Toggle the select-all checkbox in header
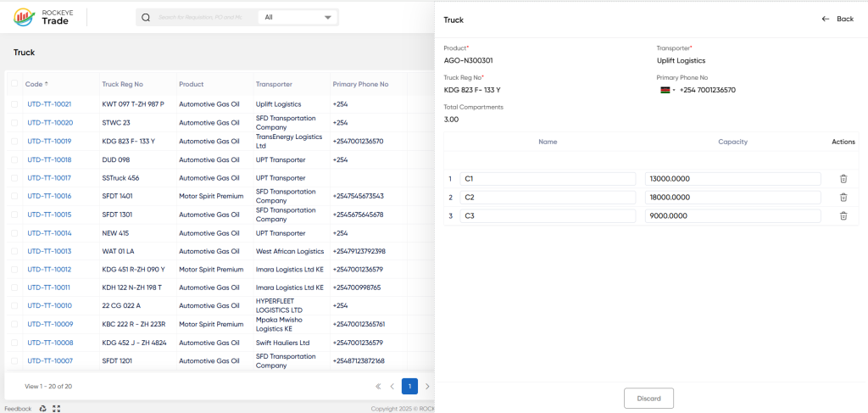The height and width of the screenshot is (413, 868). pos(14,84)
